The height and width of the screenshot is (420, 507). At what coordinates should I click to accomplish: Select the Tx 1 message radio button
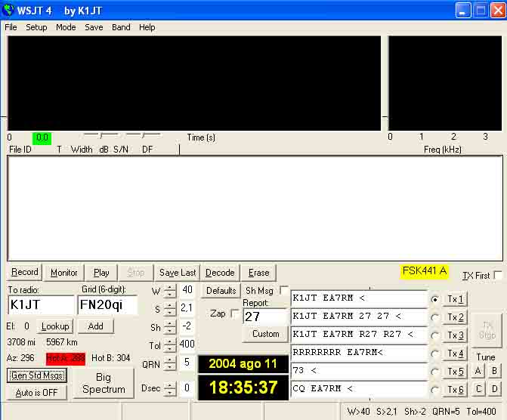(x=435, y=299)
